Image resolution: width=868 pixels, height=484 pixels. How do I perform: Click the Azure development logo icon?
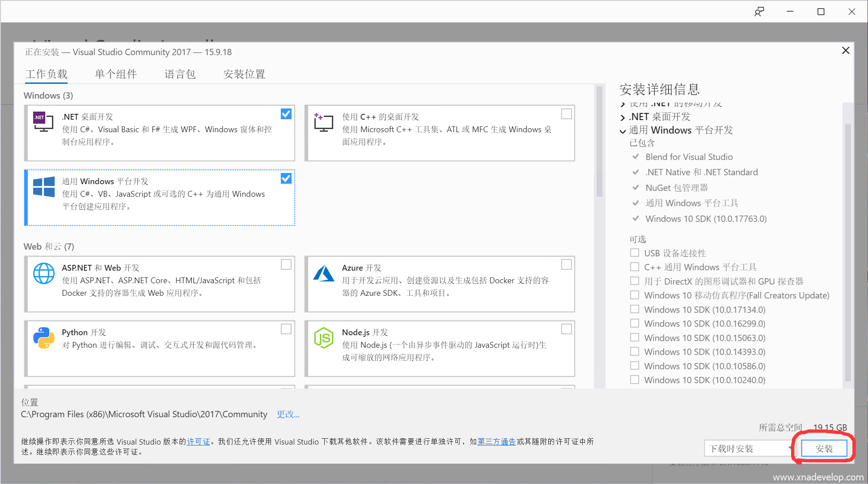coord(323,273)
